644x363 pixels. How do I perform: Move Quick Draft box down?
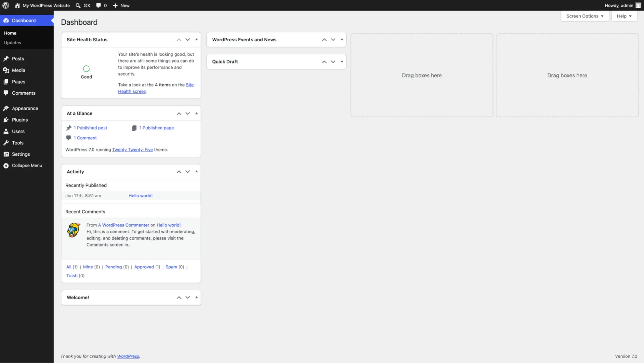pyautogui.click(x=333, y=62)
